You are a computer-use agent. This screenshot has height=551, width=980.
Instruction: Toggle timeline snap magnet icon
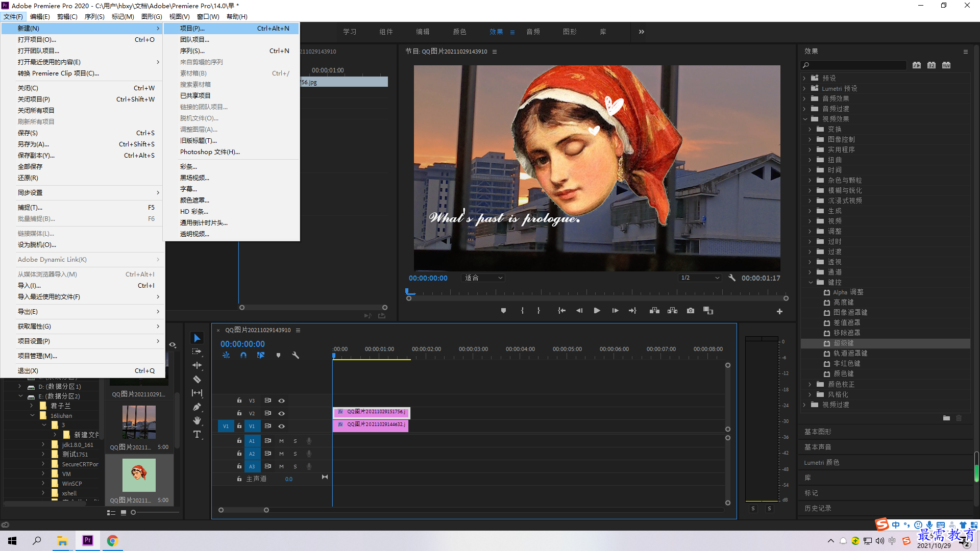[x=243, y=355]
